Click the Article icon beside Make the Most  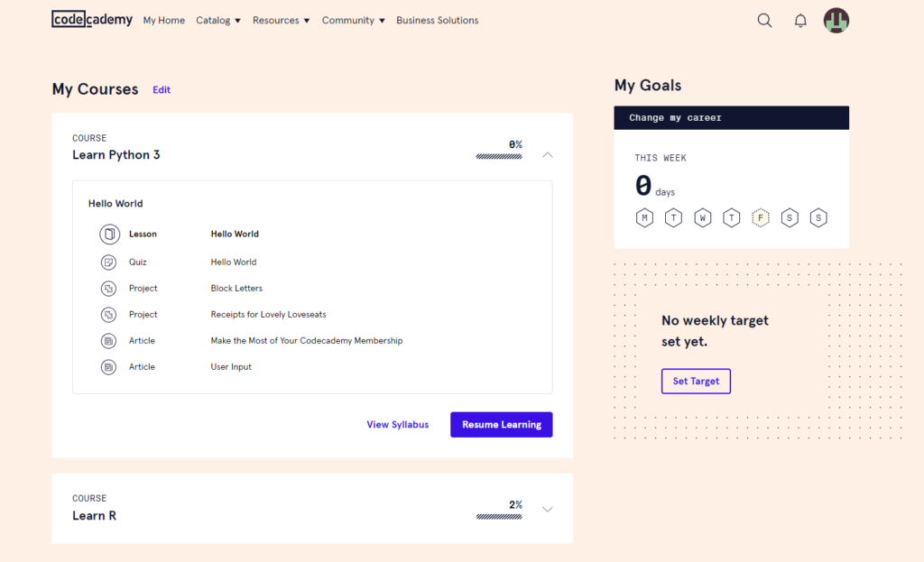tap(108, 340)
